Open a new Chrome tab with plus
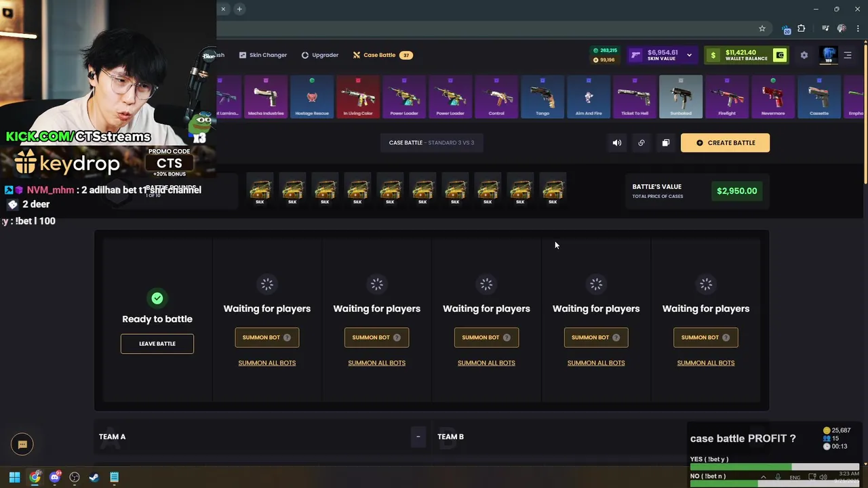 pyautogui.click(x=239, y=9)
